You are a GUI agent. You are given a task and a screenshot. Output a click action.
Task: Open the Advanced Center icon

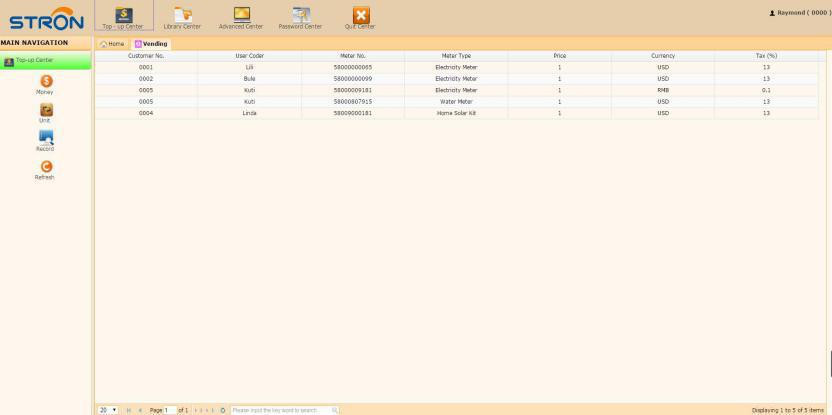(x=241, y=17)
